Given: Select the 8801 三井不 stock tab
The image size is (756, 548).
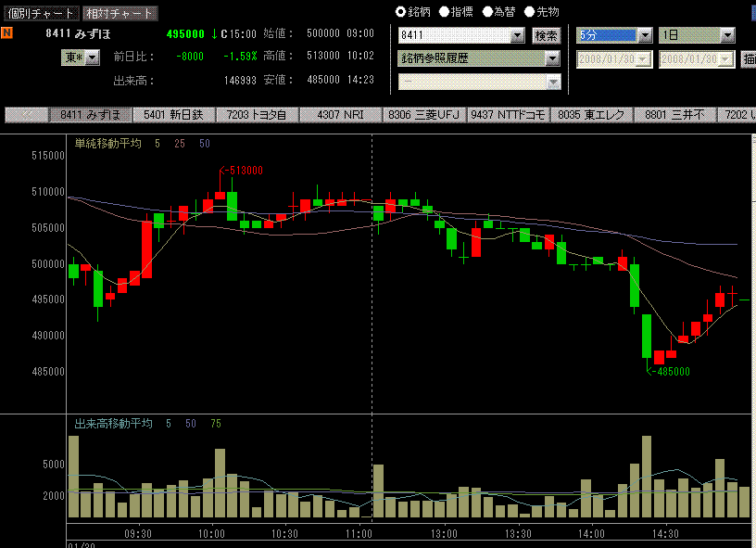Looking at the screenshot, I should click(x=674, y=115).
